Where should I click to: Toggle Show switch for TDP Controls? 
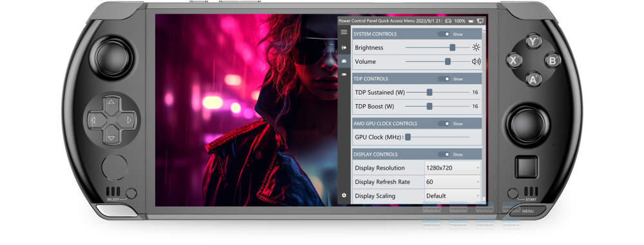pyautogui.click(x=444, y=79)
